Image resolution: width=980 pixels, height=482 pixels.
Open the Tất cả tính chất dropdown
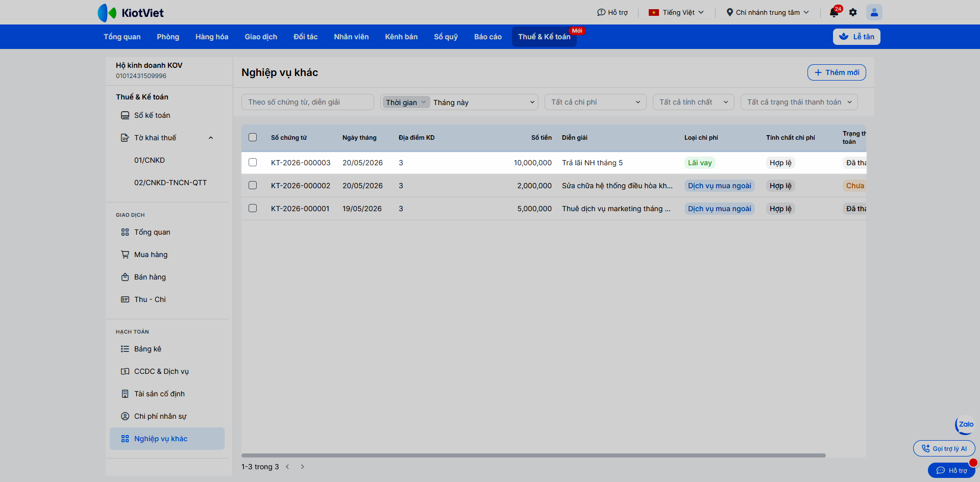tap(693, 102)
